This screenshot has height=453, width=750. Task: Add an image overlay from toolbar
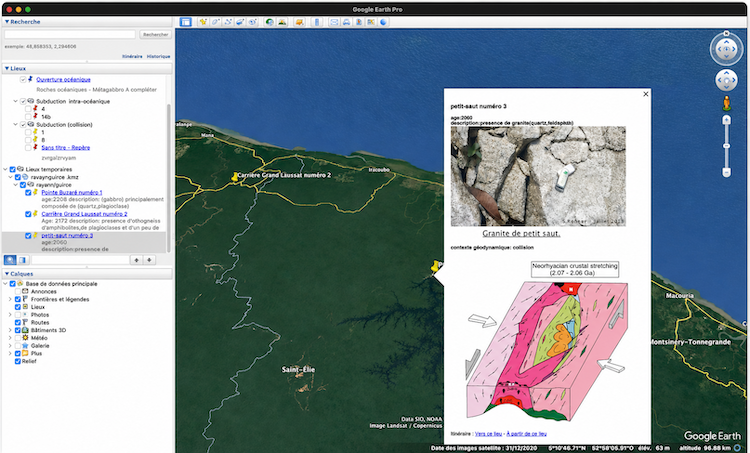point(241,22)
